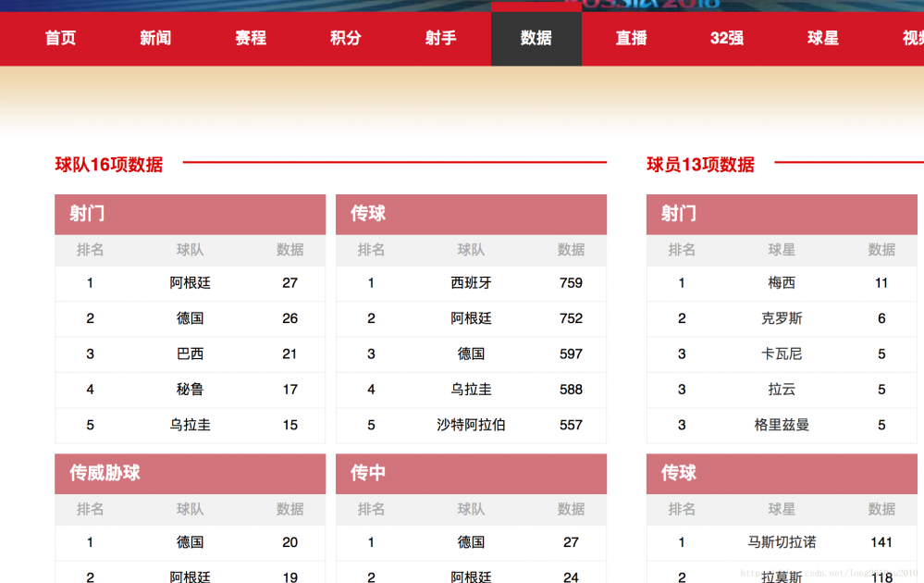Screen dimensions: 924x583
Task: Open the 视频 video section
Action: tap(911, 39)
